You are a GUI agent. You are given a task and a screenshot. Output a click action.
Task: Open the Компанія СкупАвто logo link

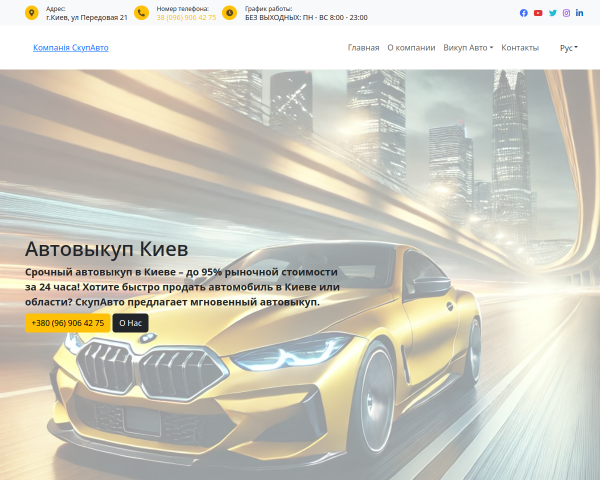point(71,48)
